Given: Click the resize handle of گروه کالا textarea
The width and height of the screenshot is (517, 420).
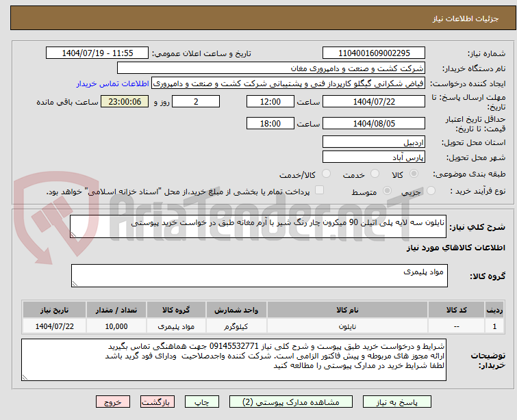Looking at the screenshot, I should coord(75,284).
